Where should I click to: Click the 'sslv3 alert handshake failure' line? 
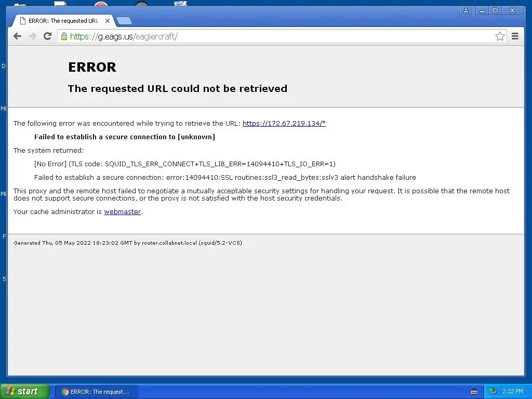[225, 178]
